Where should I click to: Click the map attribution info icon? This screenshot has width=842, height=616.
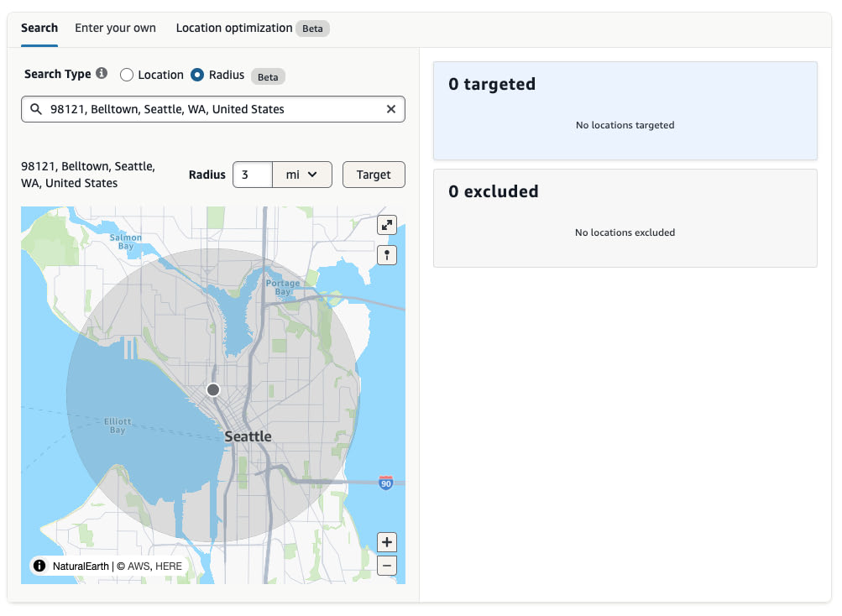39,566
